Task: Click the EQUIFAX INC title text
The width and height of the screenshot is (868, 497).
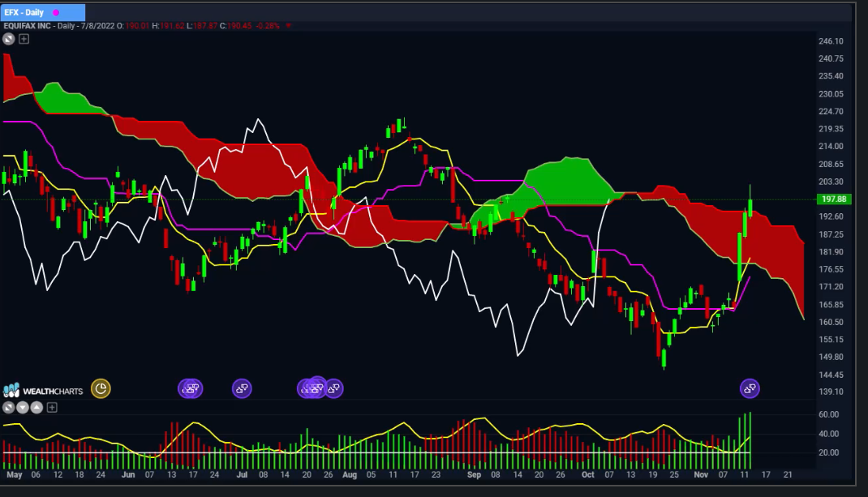Action: 28,26
